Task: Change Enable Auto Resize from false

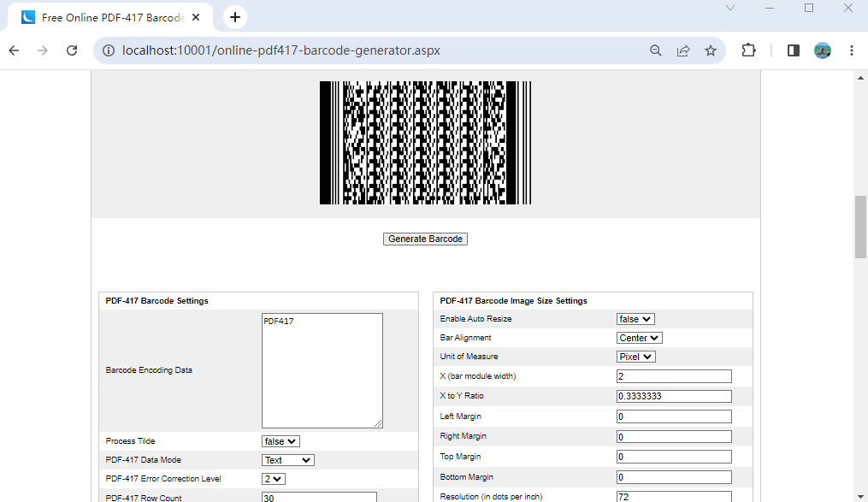Action: pos(635,318)
